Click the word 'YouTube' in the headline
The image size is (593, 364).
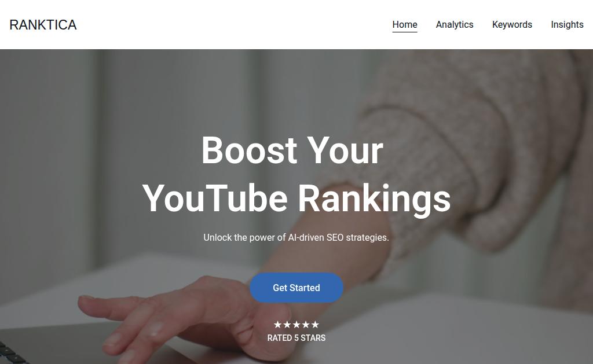click(x=215, y=198)
